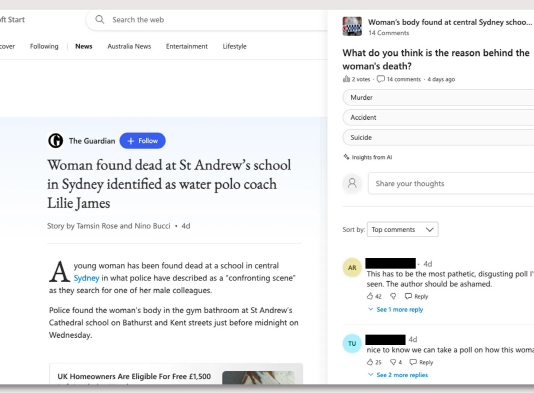Open the Top comments sort dropdown
The height and width of the screenshot is (393, 534).
coord(403,230)
